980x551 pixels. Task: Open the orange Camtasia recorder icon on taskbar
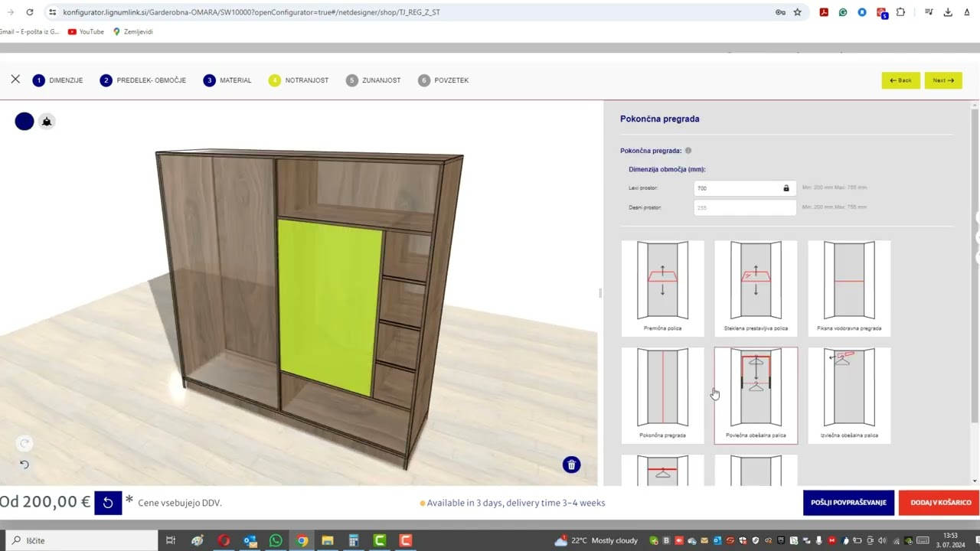pyautogui.click(x=406, y=540)
